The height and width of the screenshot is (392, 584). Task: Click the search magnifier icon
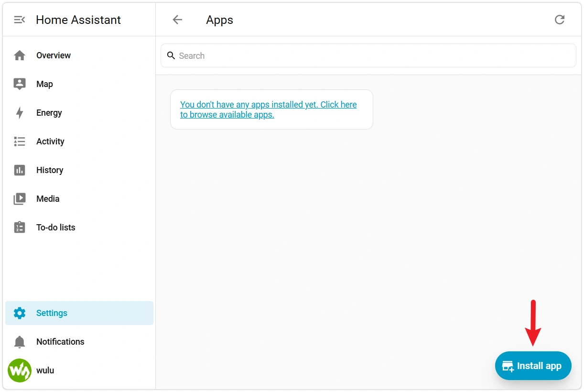[x=171, y=56]
